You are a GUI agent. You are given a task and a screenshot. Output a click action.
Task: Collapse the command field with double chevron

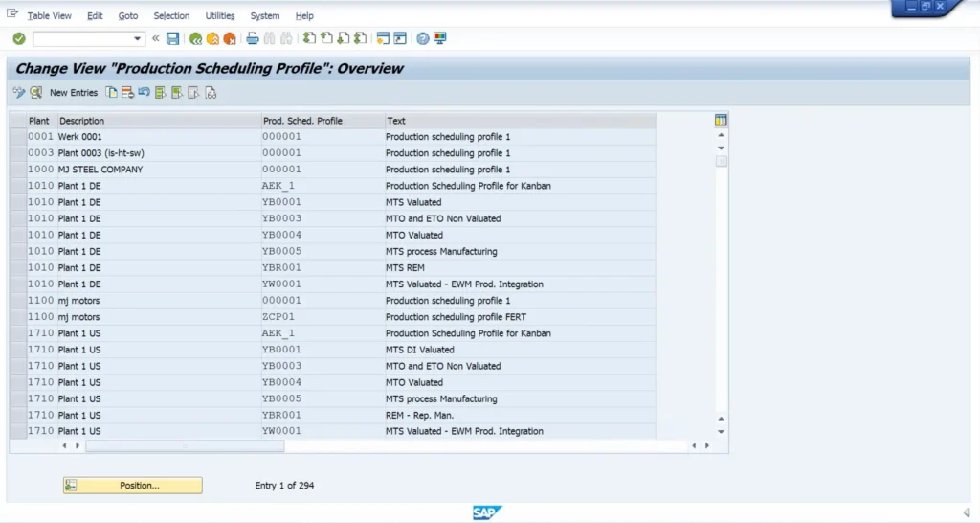[x=156, y=38]
